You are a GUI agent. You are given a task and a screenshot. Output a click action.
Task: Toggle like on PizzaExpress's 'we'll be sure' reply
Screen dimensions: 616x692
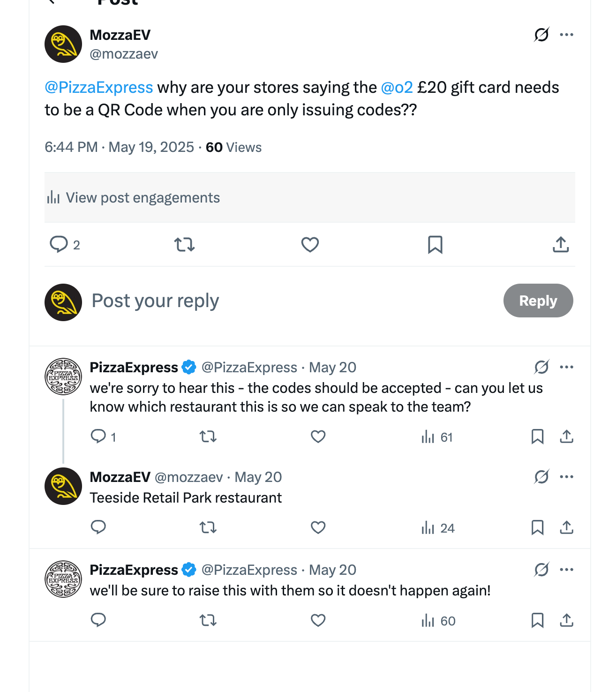pyautogui.click(x=317, y=620)
